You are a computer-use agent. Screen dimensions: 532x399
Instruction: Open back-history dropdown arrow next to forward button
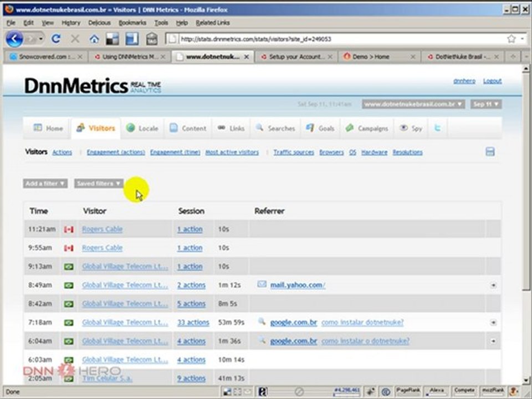coord(40,39)
